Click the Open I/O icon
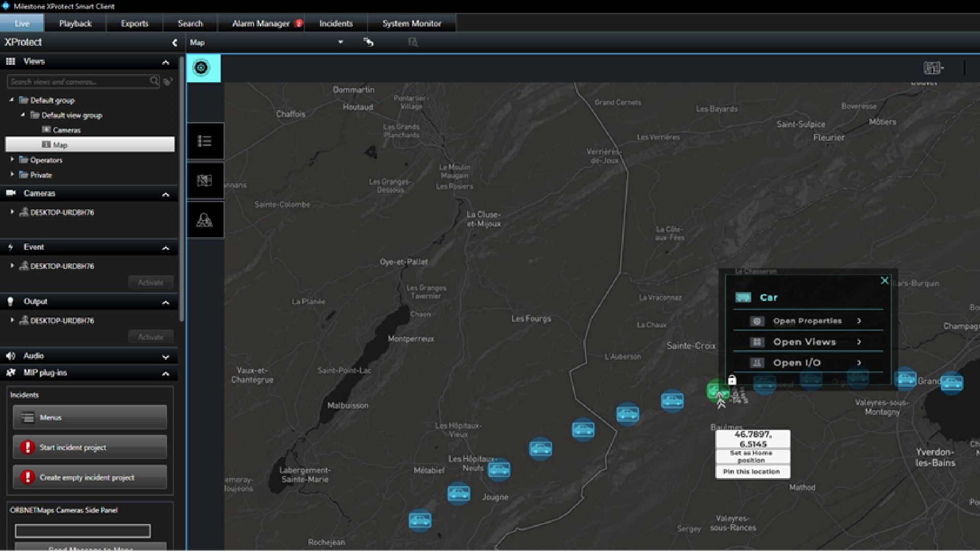980x551 pixels. coord(757,363)
